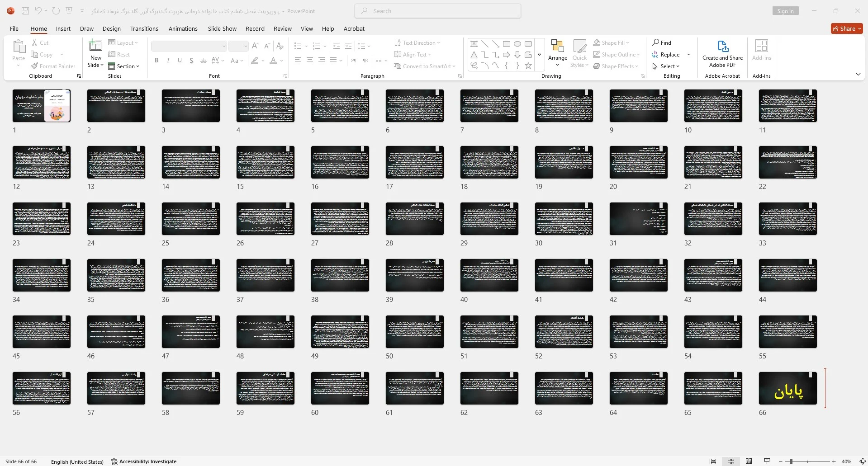
Task: Click the Add-ins icon
Action: (762, 46)
